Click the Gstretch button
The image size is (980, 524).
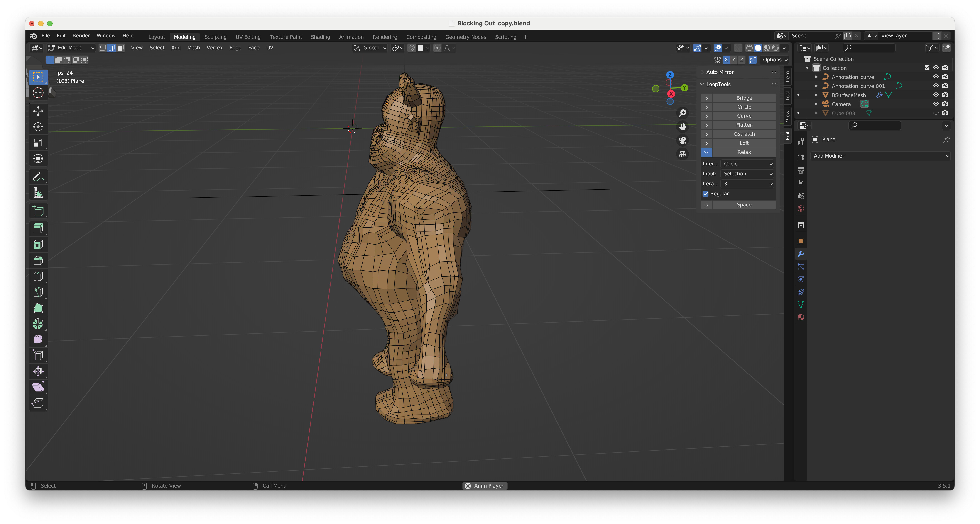pos(744,134)
